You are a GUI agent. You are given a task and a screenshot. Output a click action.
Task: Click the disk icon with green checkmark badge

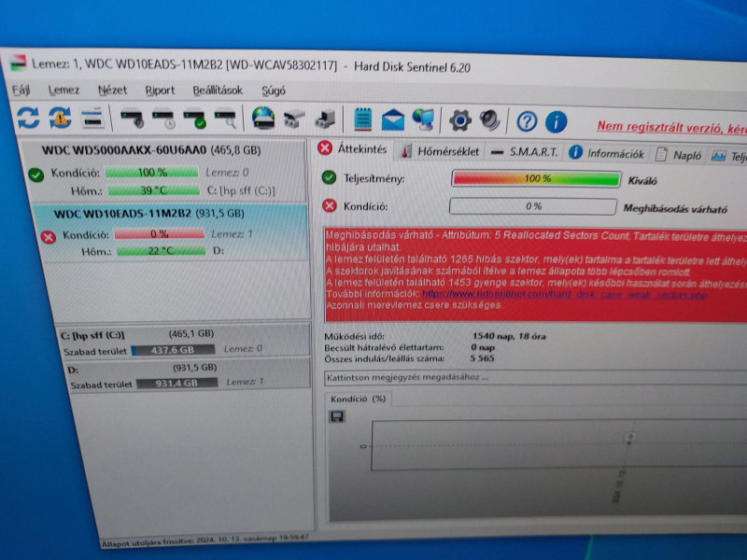(x=195, y=119)
